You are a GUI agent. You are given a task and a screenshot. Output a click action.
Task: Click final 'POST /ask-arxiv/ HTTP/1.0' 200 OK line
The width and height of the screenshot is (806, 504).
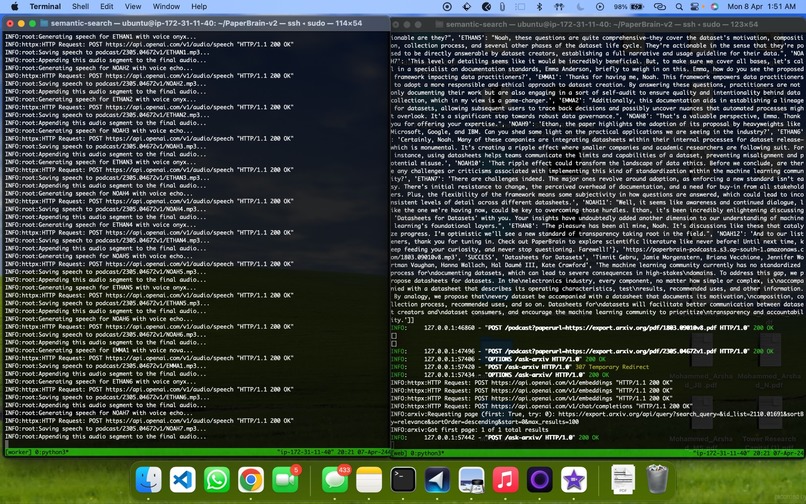[x=494, y=438]
